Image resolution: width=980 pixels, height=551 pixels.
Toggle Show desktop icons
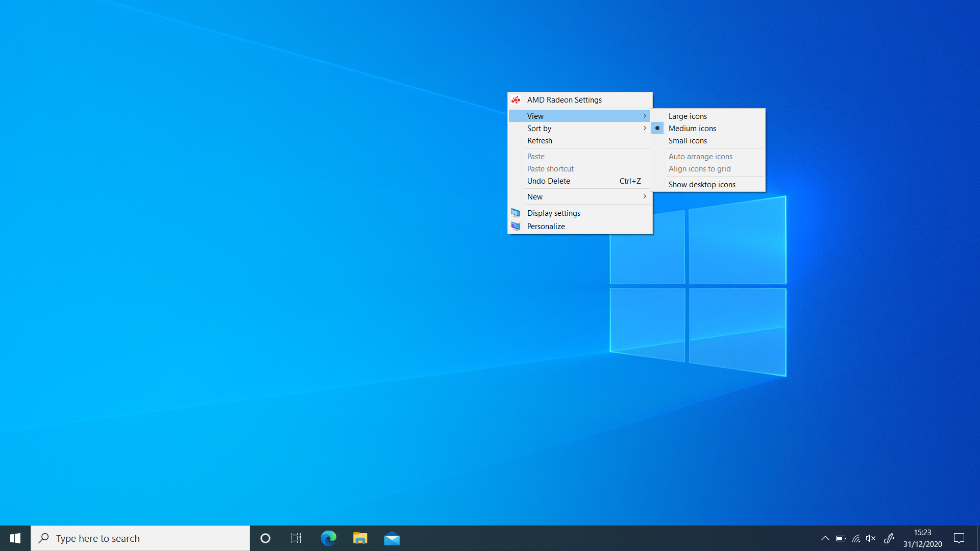pyautogui.click(x=708, y=184)
